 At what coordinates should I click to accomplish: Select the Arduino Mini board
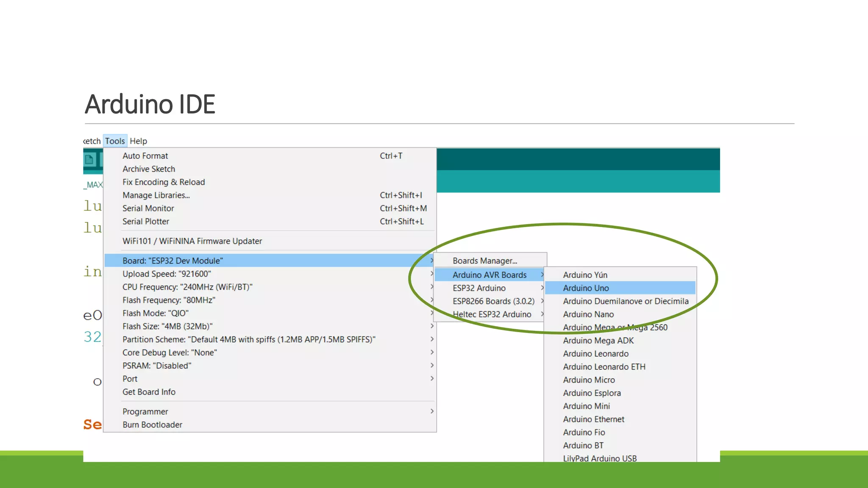coord(620,406)
